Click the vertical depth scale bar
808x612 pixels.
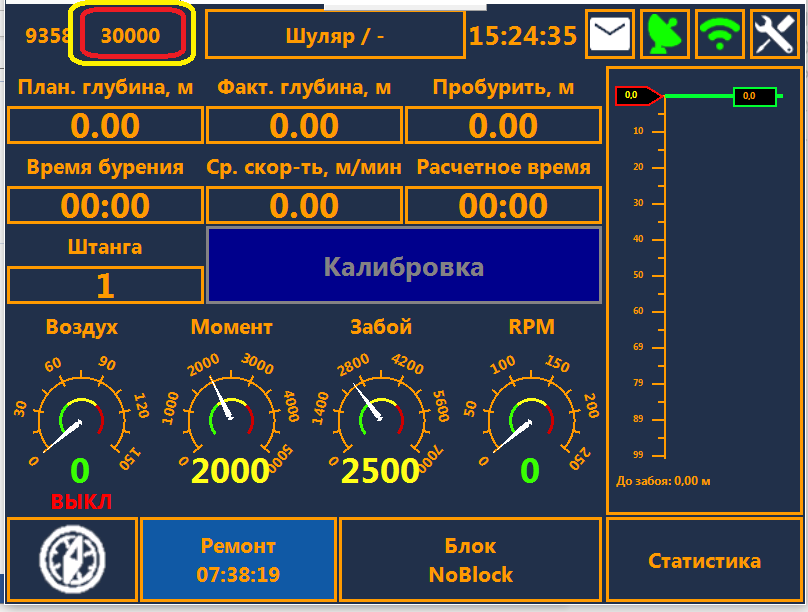pyautogui.click(x=664, y=290)
